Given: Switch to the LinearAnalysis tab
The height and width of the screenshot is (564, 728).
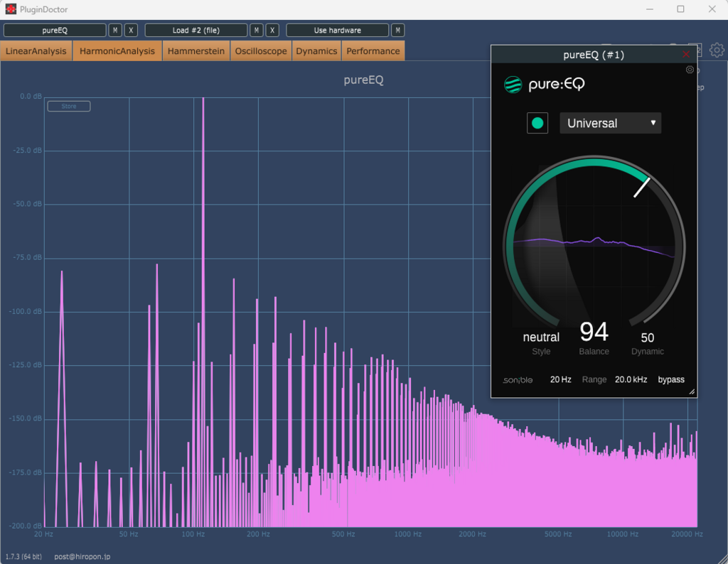Looking at the screenshot, I should 36,51.
